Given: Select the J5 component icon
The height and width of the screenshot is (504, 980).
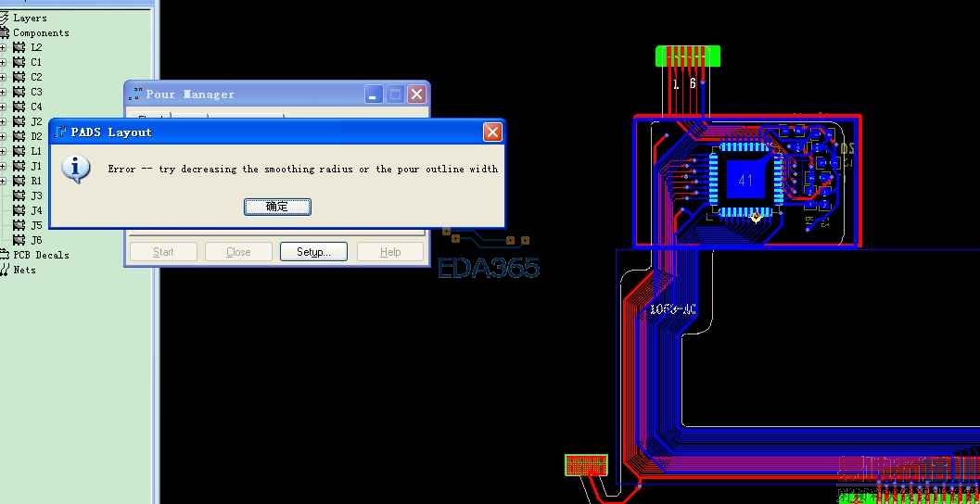Looking at the screenshot, I should [x=19, y=225].
